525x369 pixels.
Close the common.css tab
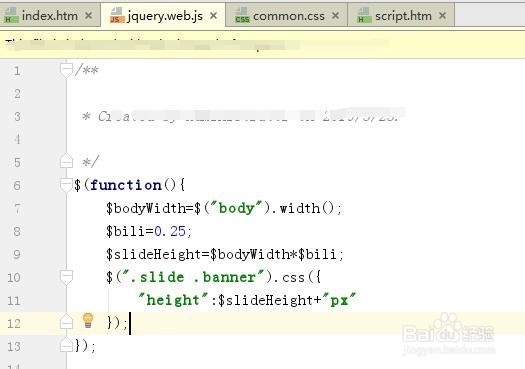pyautogui.click(x=335, y=15)
